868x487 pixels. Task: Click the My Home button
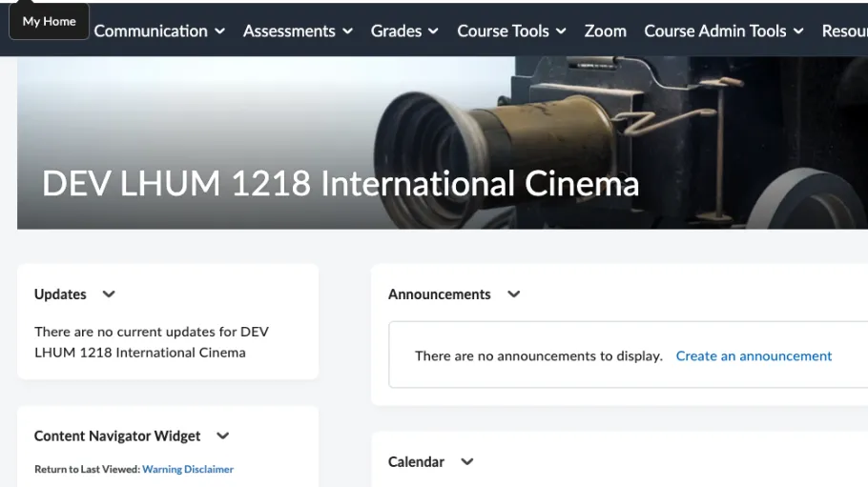coord(50,21)
